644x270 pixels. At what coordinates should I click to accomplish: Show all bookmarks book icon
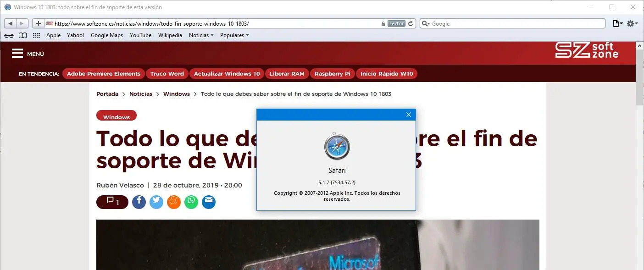[x=22, y=35]
